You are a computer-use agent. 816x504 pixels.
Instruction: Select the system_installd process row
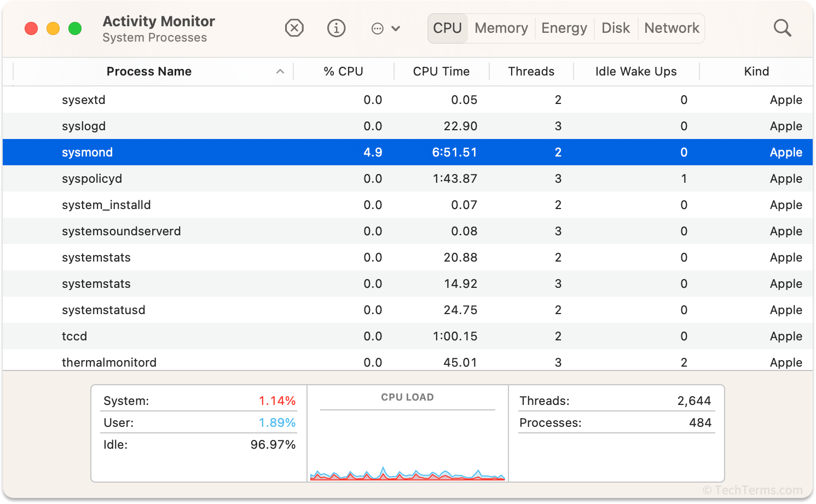[x=408, y=205]
